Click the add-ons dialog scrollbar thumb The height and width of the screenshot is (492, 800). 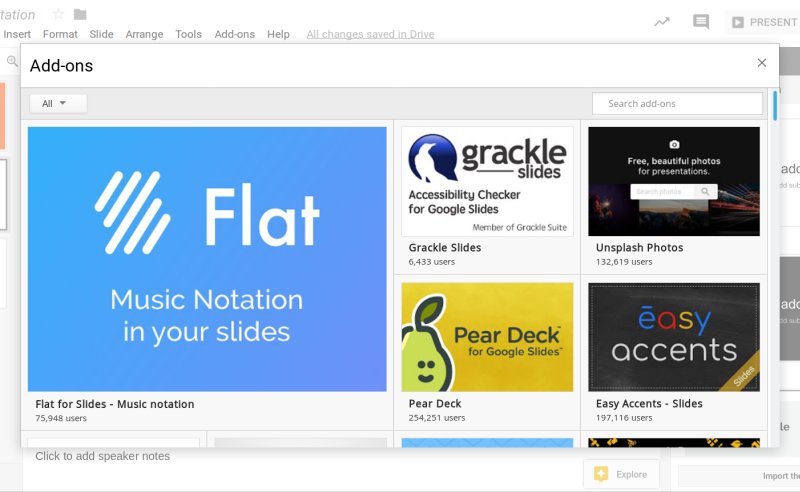point(775,106)
